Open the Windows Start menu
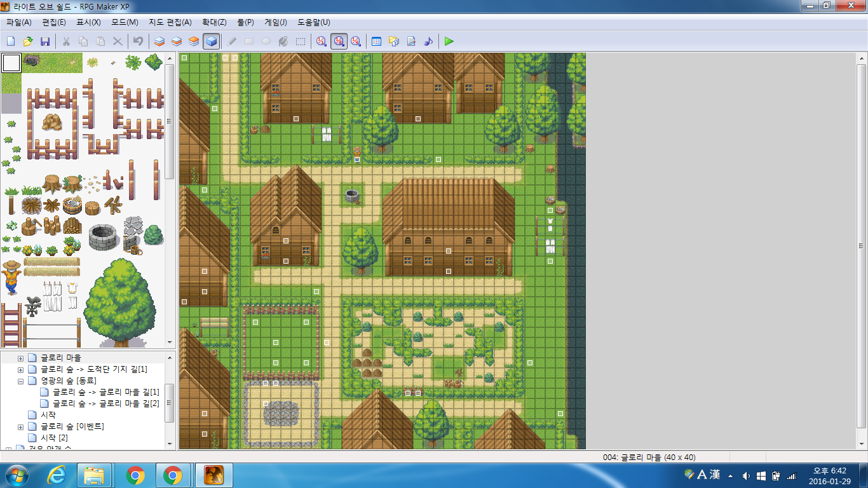Viewport: 868px width, 488px height. pyautogui.click(x=16, y=475)
